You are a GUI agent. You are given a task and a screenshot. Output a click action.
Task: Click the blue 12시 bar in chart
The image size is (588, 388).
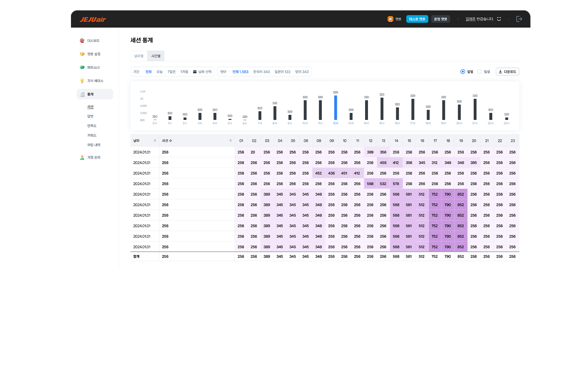click(335, 108)
